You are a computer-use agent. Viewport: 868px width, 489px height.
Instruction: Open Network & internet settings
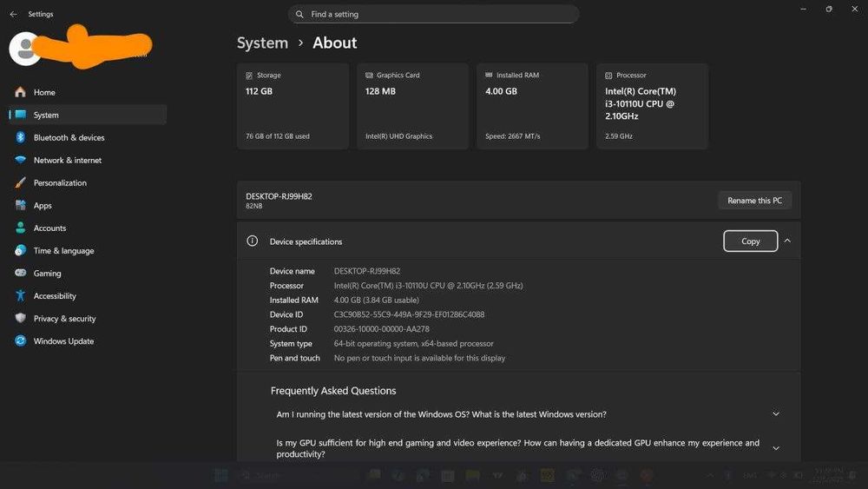coord(67,160)
